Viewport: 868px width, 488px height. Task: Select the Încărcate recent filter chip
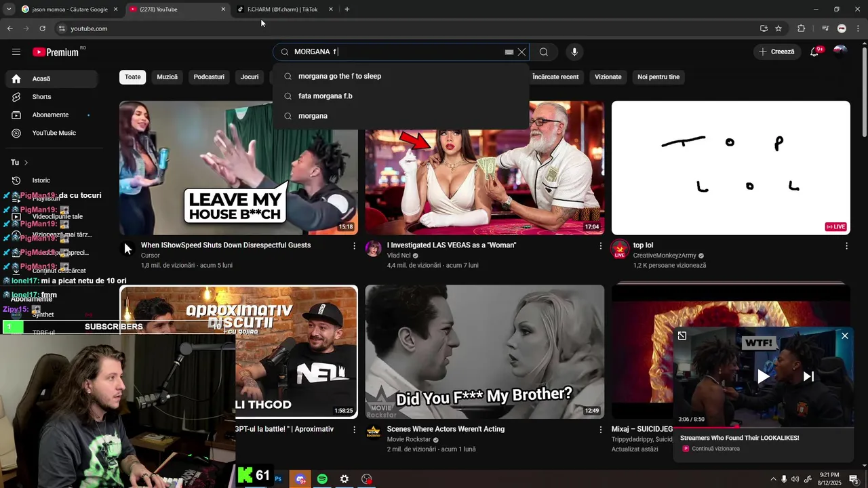[x=555, y=77]
